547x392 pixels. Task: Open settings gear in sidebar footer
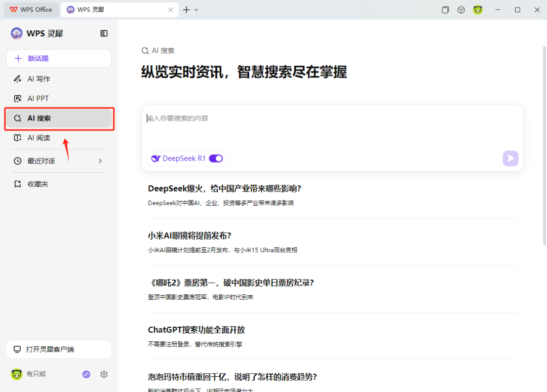click(x=104, y=374)
